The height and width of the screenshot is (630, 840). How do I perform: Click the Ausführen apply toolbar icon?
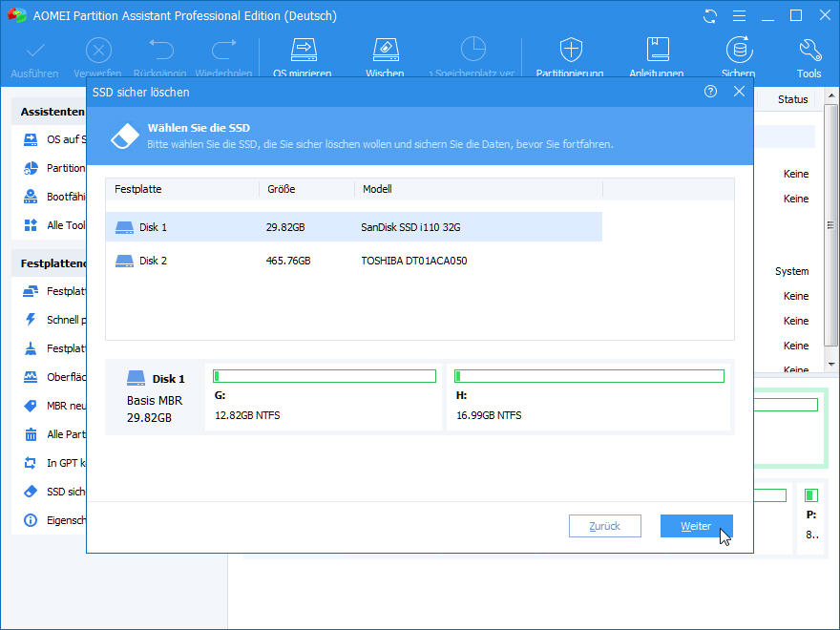[34, 51]
